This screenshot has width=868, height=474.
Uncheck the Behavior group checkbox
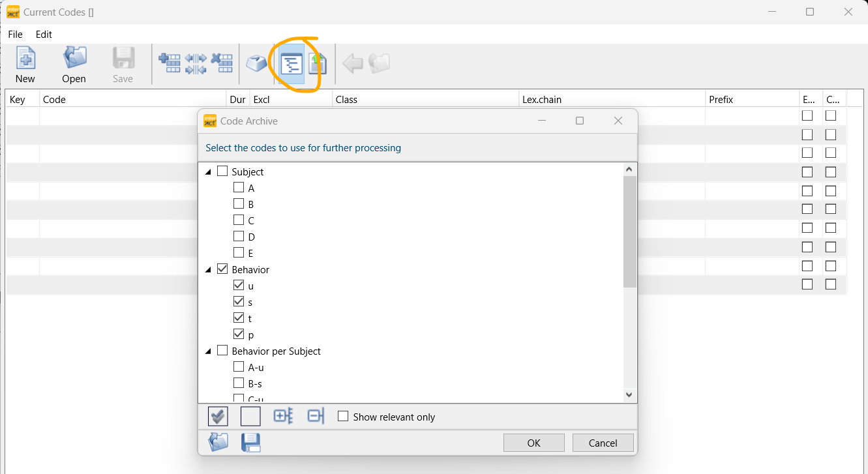pyautogui.click(x=222, y=269)
